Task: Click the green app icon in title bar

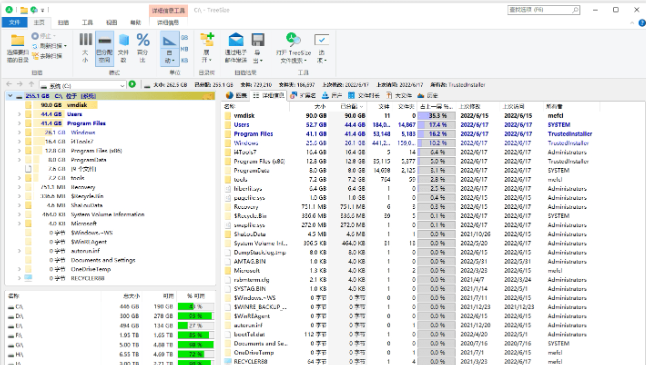Action: click(x=9, y=9)
